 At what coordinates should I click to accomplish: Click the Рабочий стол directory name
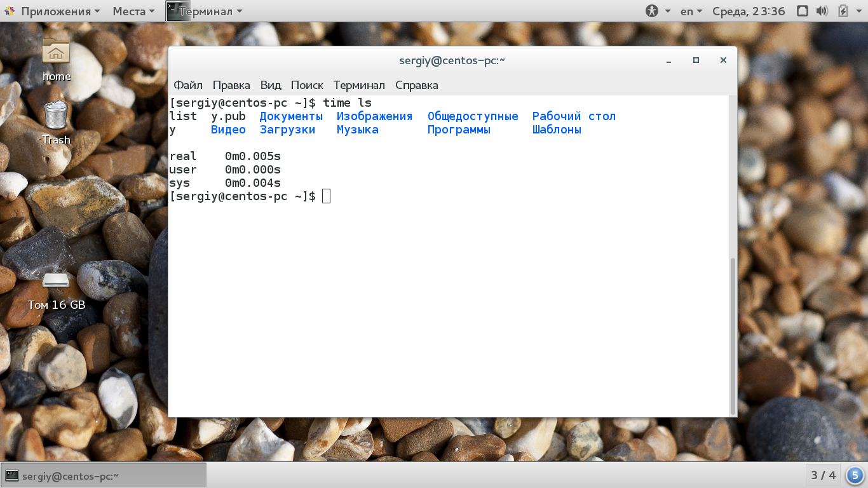pyautogui.click(x=574, y=116)
